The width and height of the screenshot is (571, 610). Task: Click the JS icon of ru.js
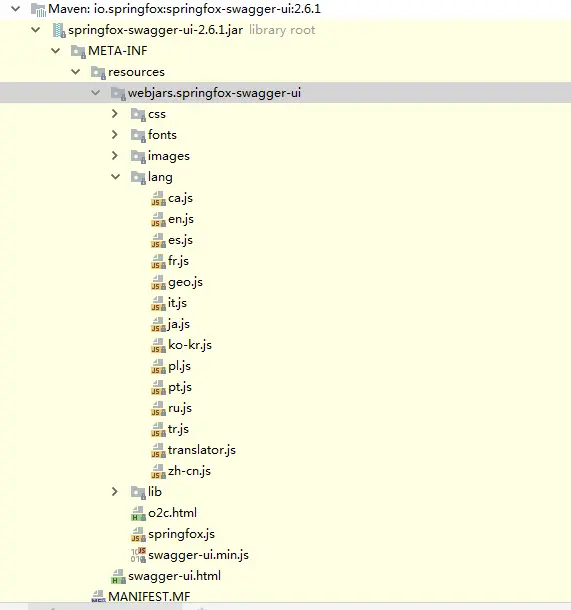coord(158,408)
